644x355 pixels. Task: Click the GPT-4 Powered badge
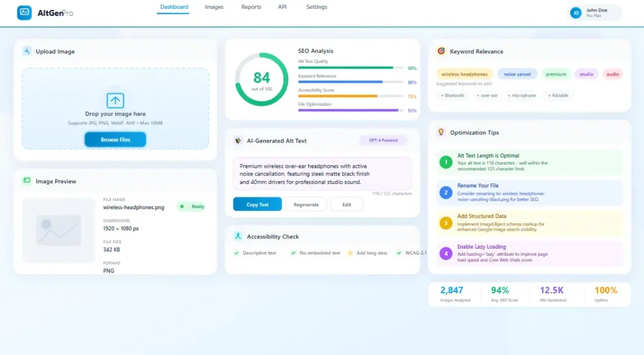click(x=383, y=140)
